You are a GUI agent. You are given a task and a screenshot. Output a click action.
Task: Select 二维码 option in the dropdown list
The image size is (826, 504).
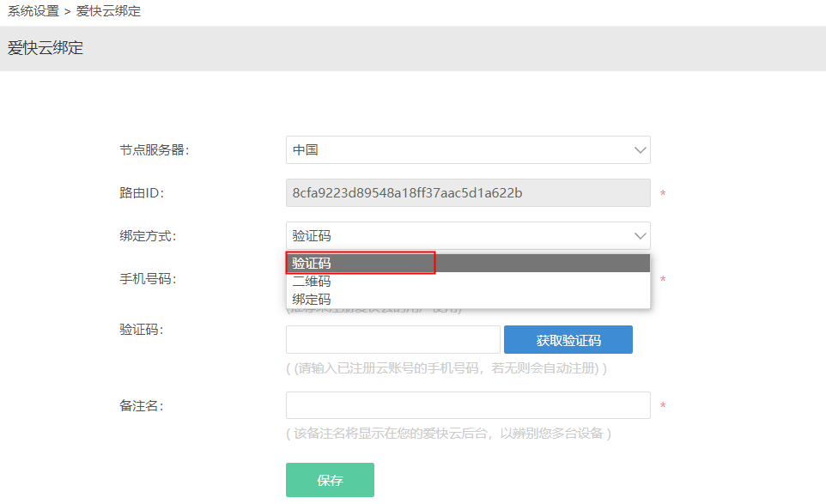tap(468, 282)
